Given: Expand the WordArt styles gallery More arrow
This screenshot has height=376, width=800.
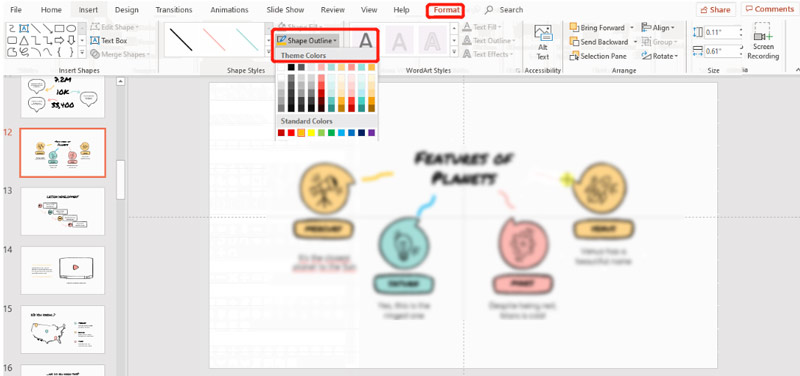Looking at the screenshot, I should (x=455, y=52).
